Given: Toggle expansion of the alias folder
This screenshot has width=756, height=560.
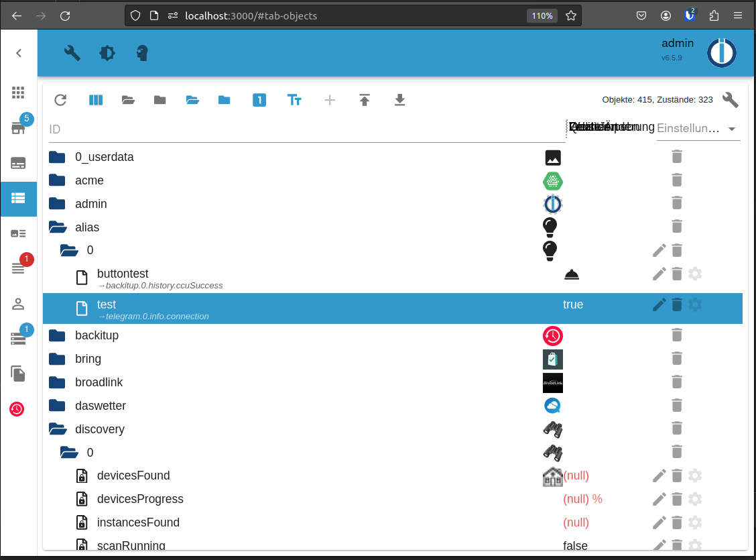Looking at the screenshot, I should 58,227.
